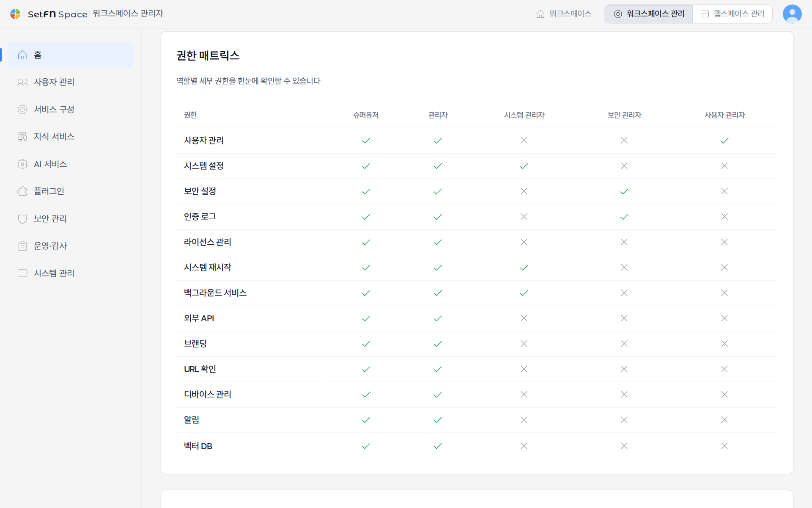
Task: Click the 시스템 관리 monitor icon in the sidebar
Action: [22, 273]
